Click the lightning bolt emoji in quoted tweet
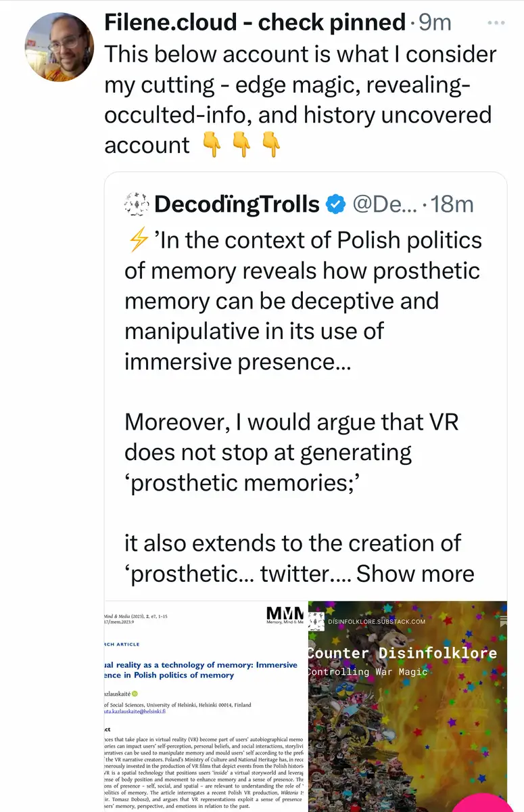The image size is (524, 812). (138, 240)
